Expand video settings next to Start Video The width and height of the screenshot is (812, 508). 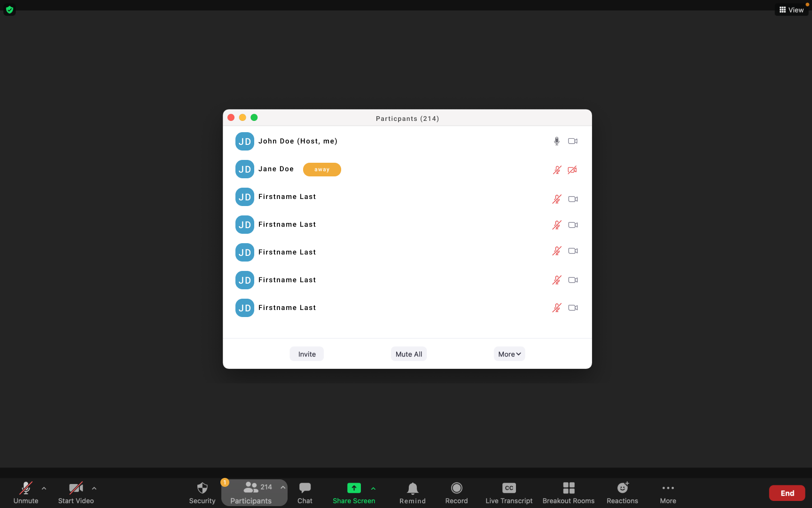click(x=94, y=488)
